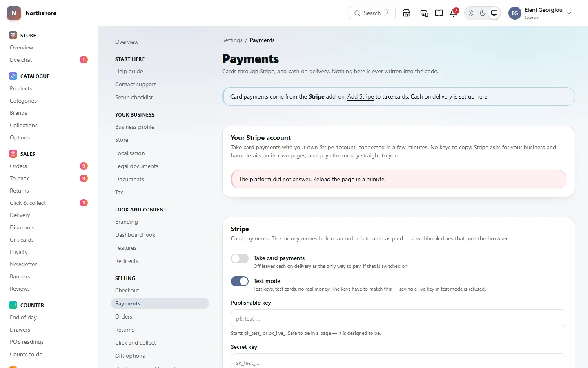Open Branding under Look and content
The image size is (588, 368).
[x=160, y=222]
